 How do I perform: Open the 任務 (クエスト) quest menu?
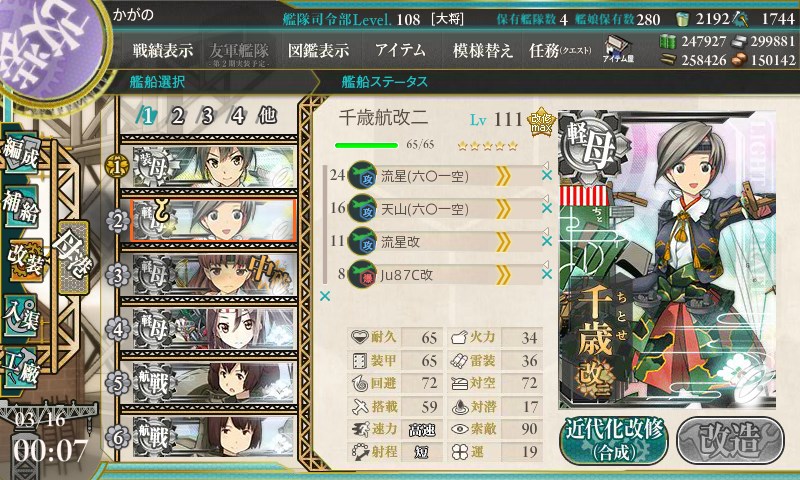[560, 50]
